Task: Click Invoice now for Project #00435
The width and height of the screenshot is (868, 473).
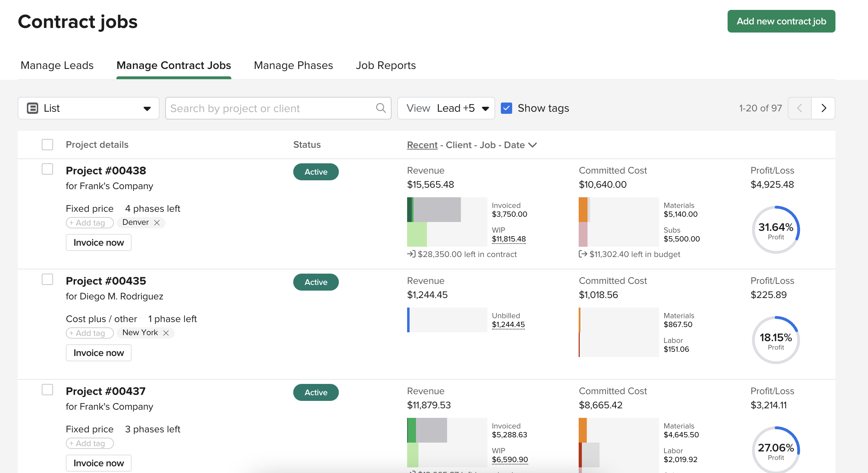Action: [x=99, y=353]
